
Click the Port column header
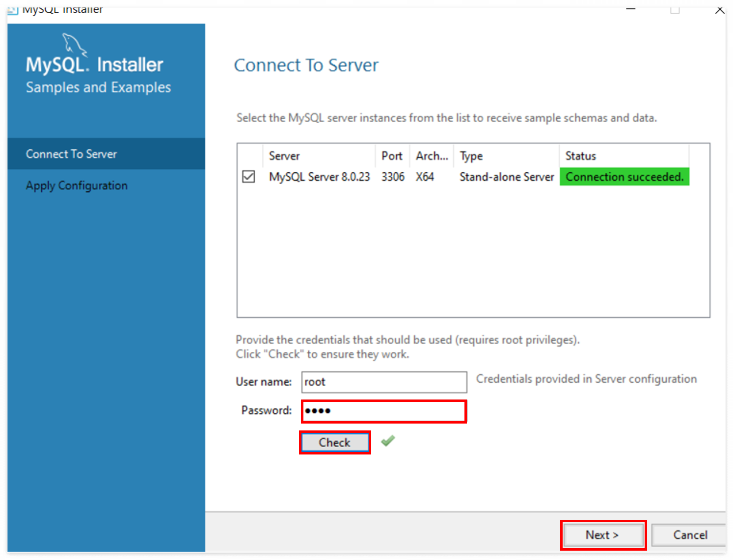click(392, 156)
